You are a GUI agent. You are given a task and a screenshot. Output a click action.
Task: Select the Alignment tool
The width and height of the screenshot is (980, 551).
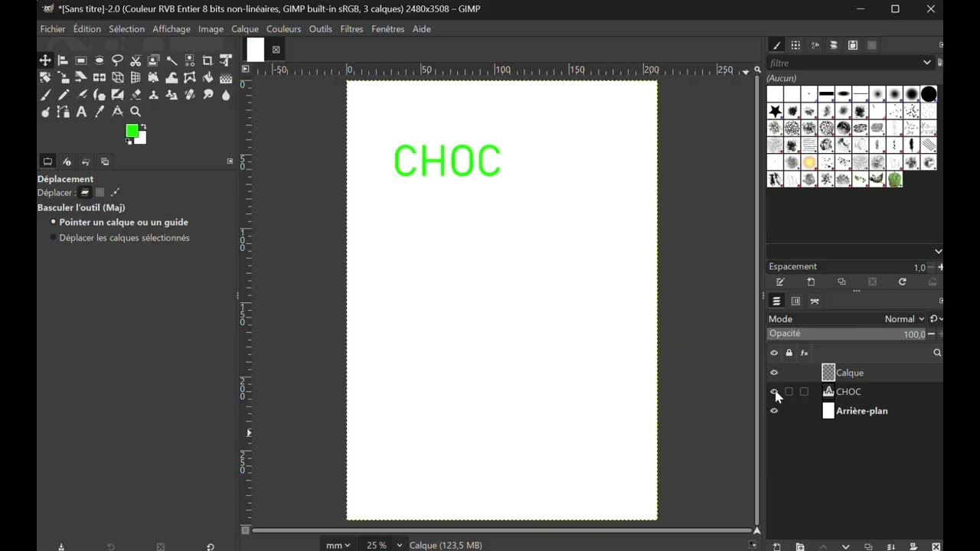click(x=63, y=60)
